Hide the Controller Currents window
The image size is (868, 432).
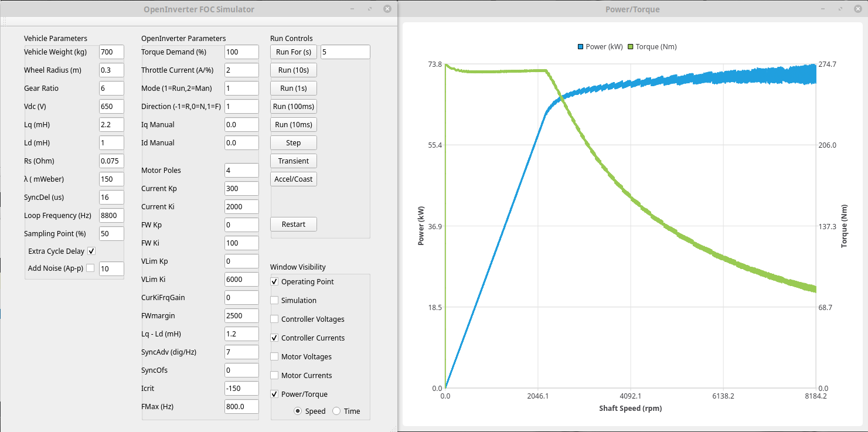tap(274, 338)
